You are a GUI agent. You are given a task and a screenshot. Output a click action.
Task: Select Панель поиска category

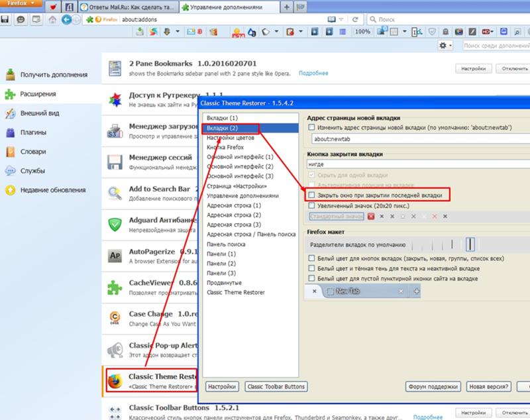pyautogui.click(x=250, y=244)
